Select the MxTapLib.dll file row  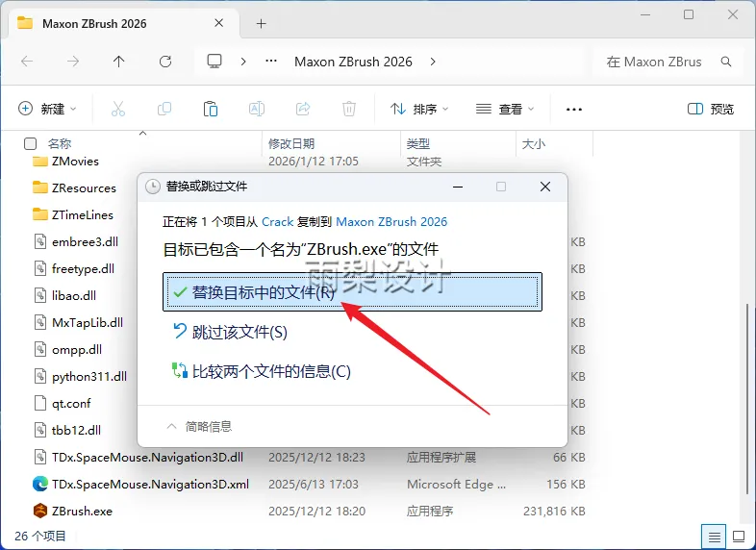coord(88,322)
